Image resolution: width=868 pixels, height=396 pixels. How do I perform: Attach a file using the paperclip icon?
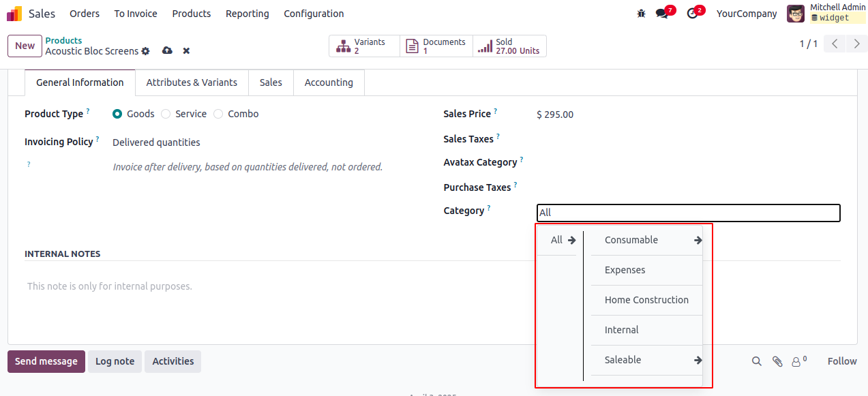pos(777,362)
